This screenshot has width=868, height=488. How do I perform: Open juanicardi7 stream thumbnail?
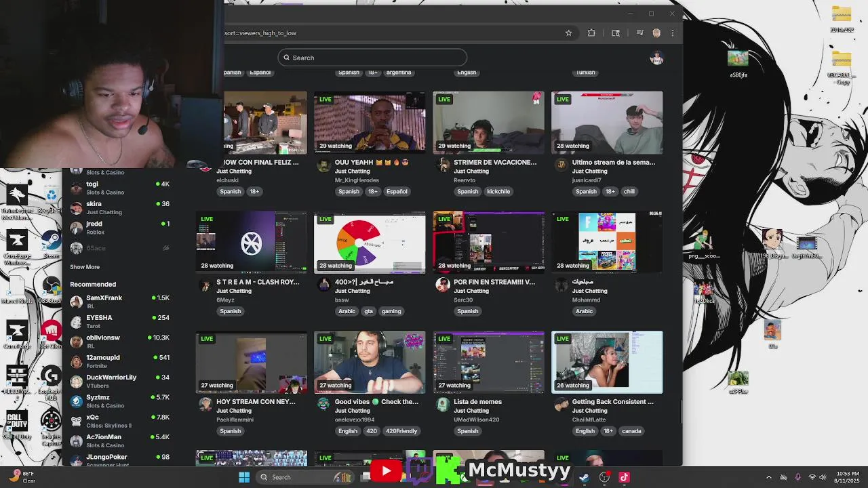pos(607,122)
